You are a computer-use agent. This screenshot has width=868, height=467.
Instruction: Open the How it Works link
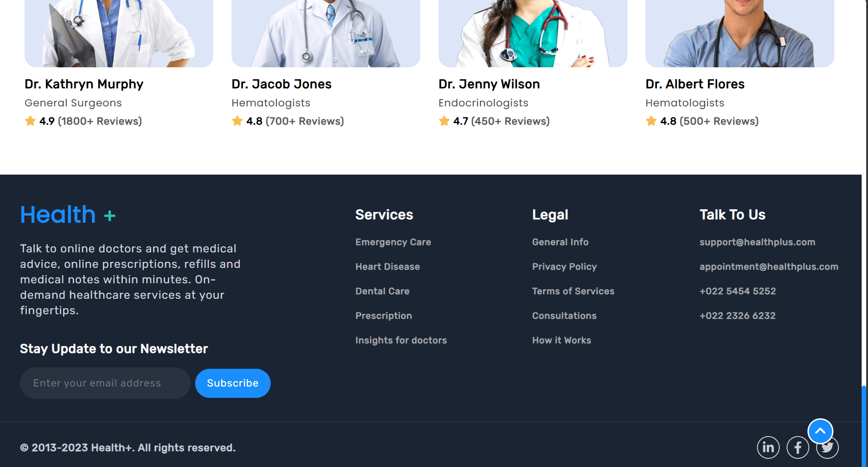562,340
